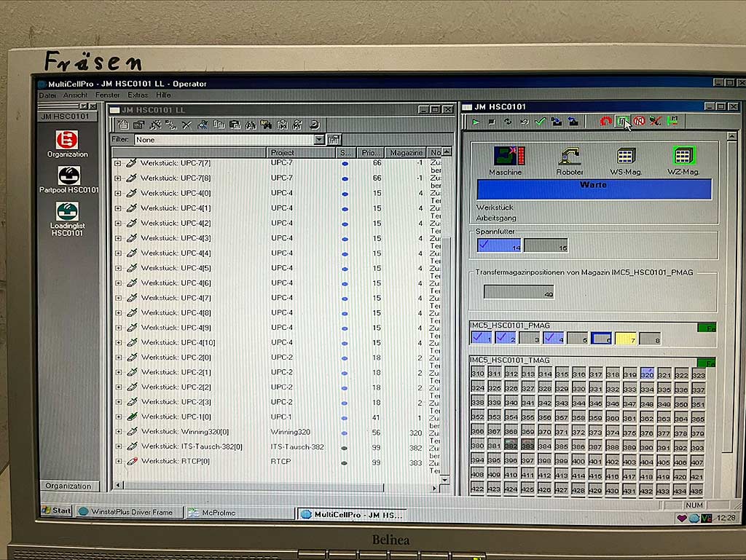Toggle PMAG position 2
This screenshot has width=746, height=560.
[506, 338]
